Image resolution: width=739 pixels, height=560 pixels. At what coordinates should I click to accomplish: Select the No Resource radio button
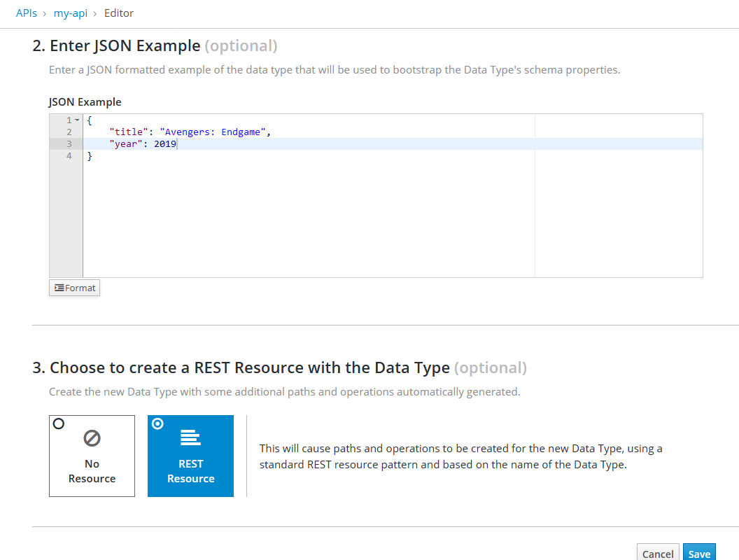pyautogui.click(x=59, y=423)
